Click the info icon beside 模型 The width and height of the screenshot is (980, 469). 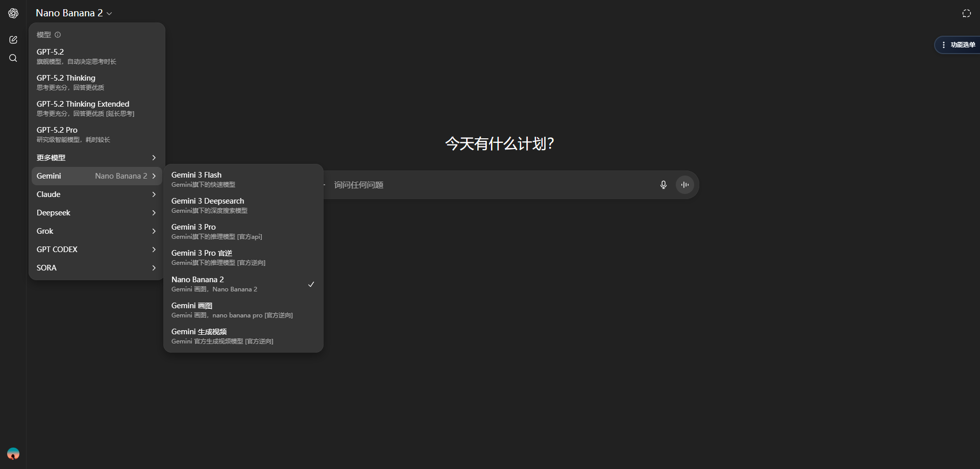coord(58,35)
